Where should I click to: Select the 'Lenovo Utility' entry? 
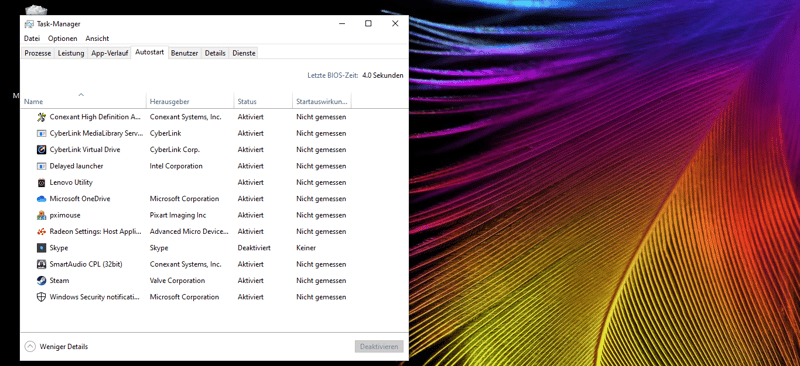click(x=71, y=182)
